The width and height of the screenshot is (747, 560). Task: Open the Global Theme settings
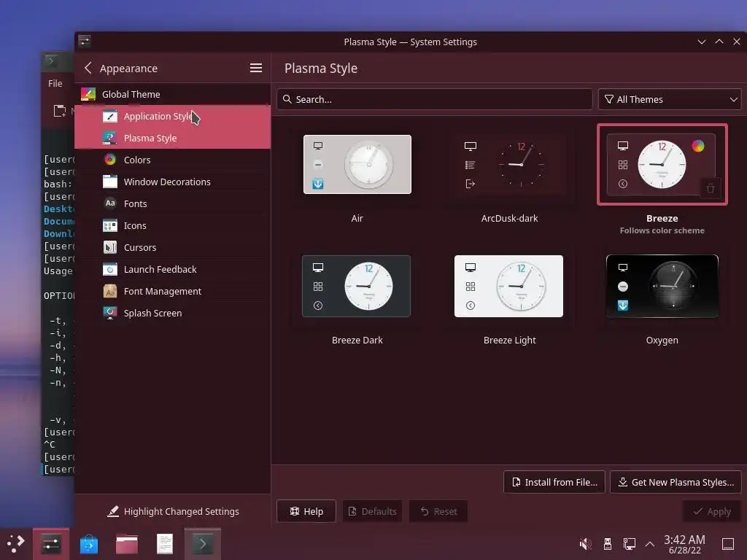pyautogui.click(x=172, y=94)
